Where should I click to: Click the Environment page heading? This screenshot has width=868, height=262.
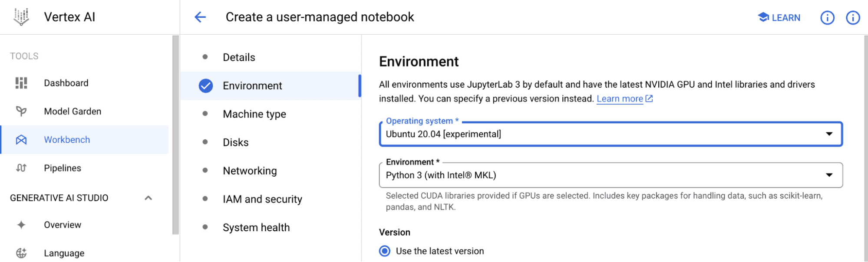419,62
